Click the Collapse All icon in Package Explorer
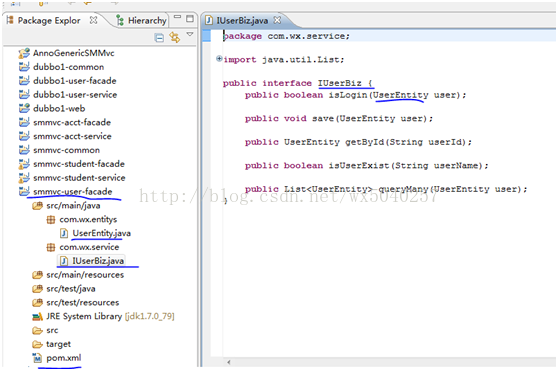 click(x=159, y=38)
